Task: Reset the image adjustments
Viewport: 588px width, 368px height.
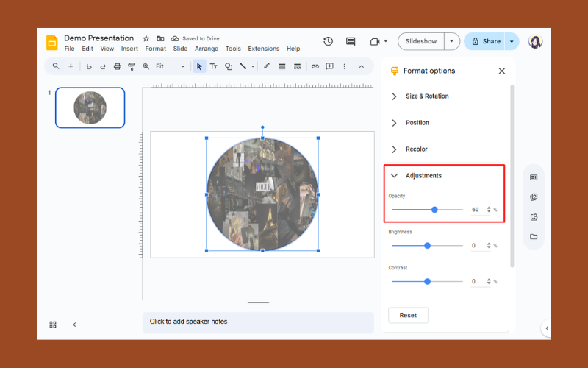Action: click(408, 316)
